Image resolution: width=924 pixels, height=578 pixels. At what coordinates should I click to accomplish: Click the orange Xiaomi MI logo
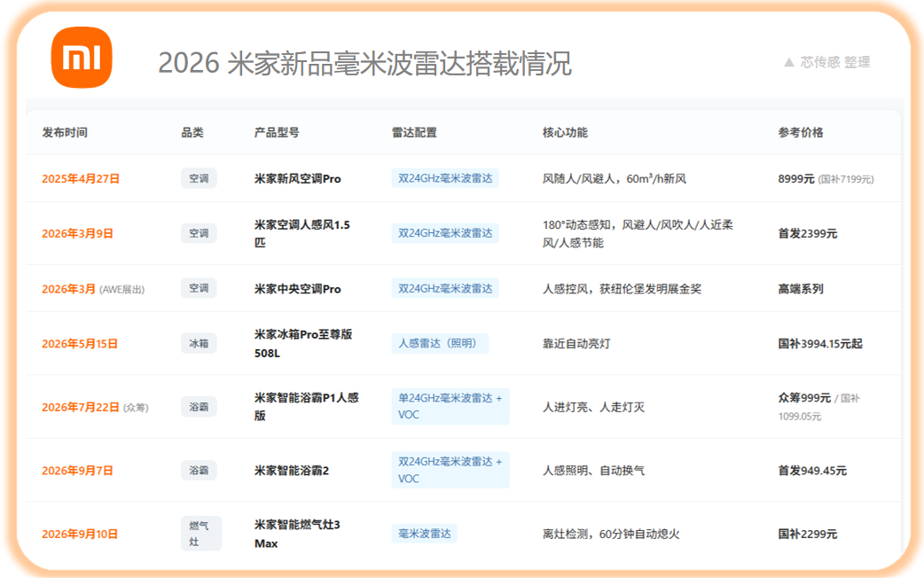[x=82, y=57]
